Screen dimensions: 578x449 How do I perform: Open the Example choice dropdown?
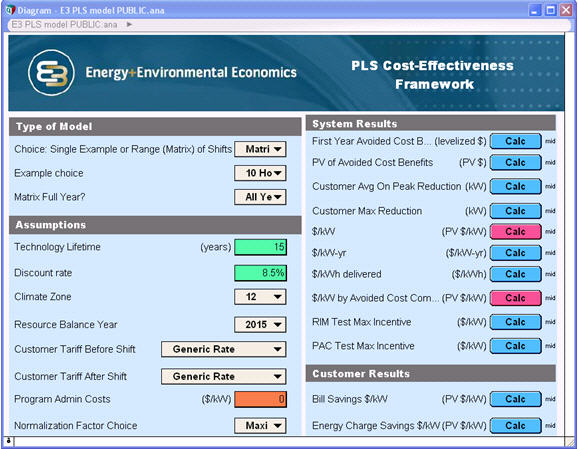[x=260, y=173]
